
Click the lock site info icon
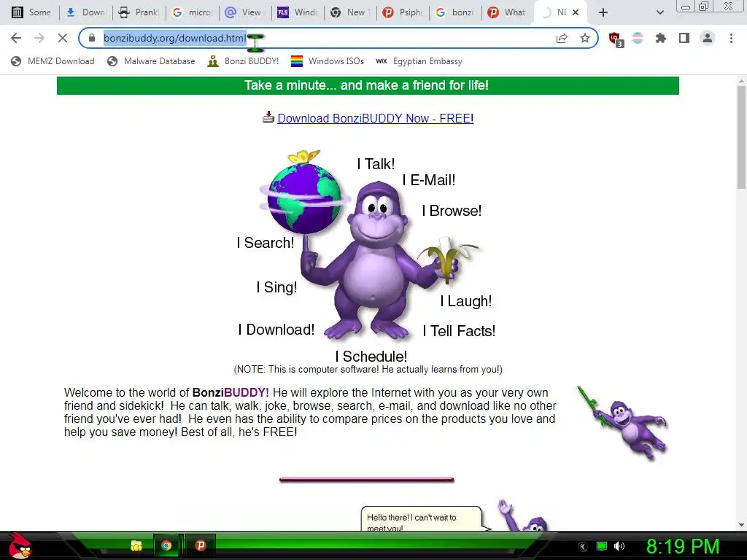coord(92,38)
